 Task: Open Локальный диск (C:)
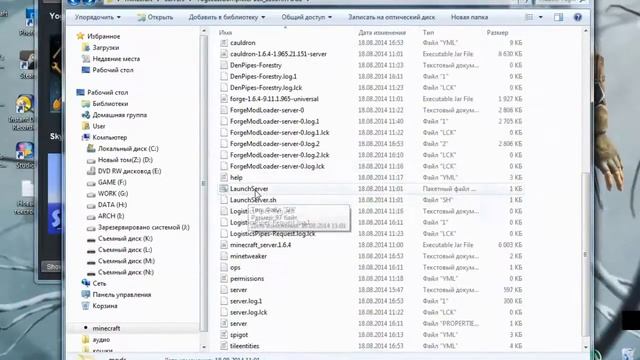point(128,149)
